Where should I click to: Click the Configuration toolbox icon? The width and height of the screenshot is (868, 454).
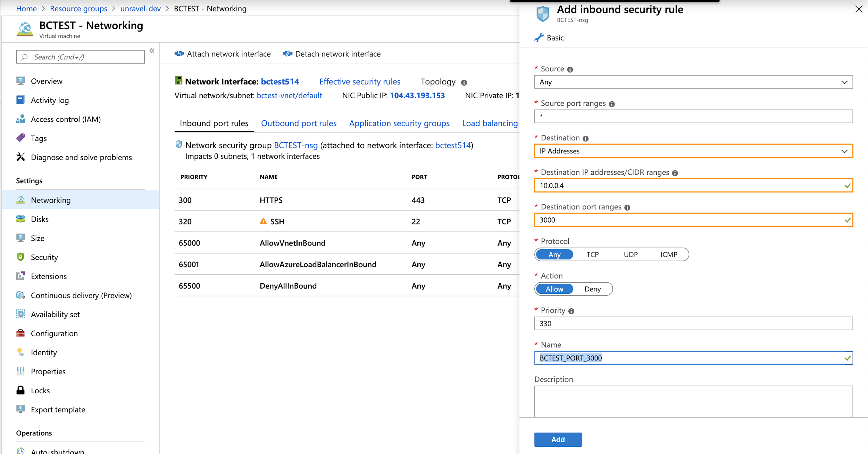point(20,333)
